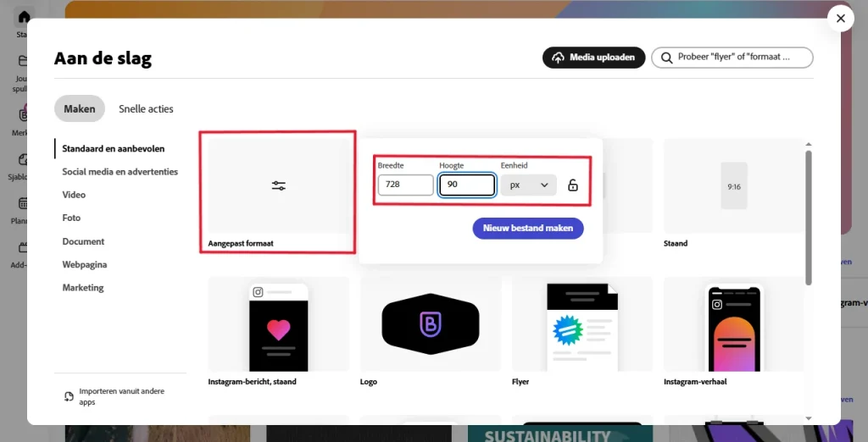Click the scrollbar down arrow
This screenshot has width=868, height=442.
tap(809, 418)
